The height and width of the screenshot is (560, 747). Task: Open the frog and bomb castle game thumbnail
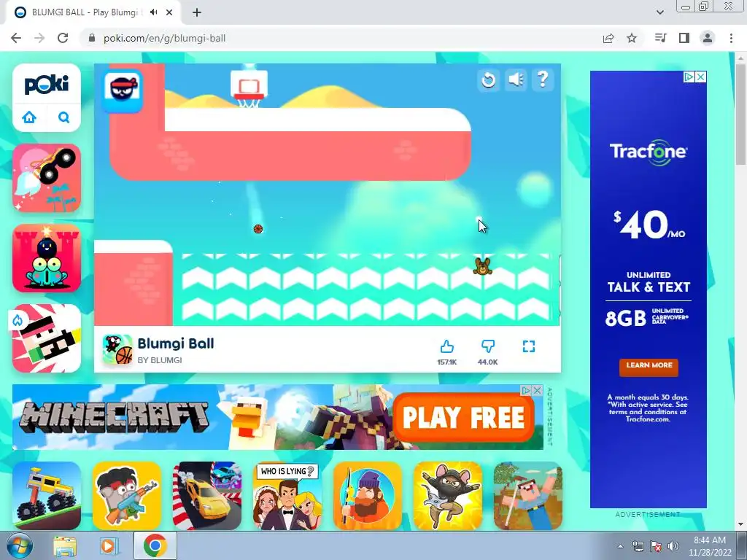[47, 258]
